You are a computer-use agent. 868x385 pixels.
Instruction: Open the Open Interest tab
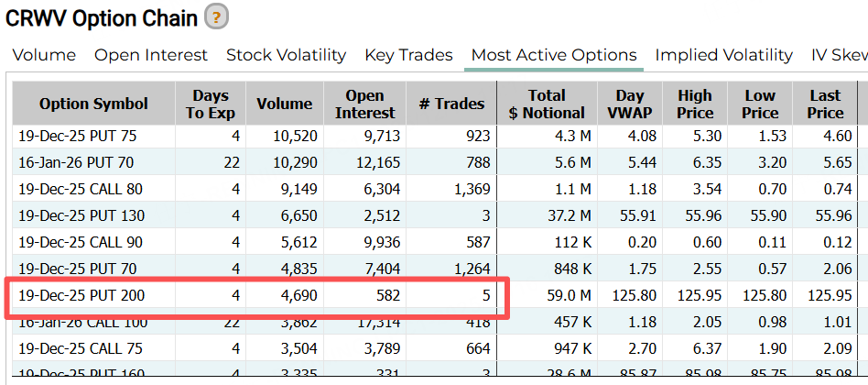(151, 55)
